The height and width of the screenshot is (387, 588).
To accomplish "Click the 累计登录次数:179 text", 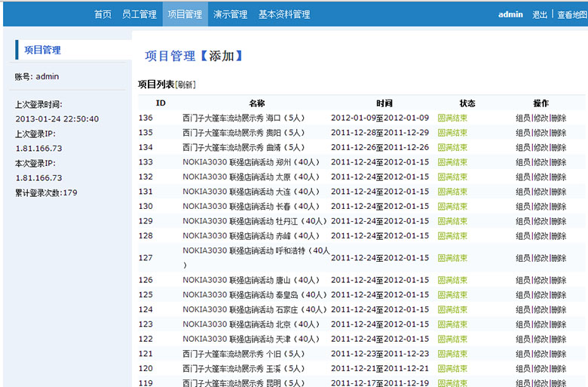I will (x=46, y=193).
